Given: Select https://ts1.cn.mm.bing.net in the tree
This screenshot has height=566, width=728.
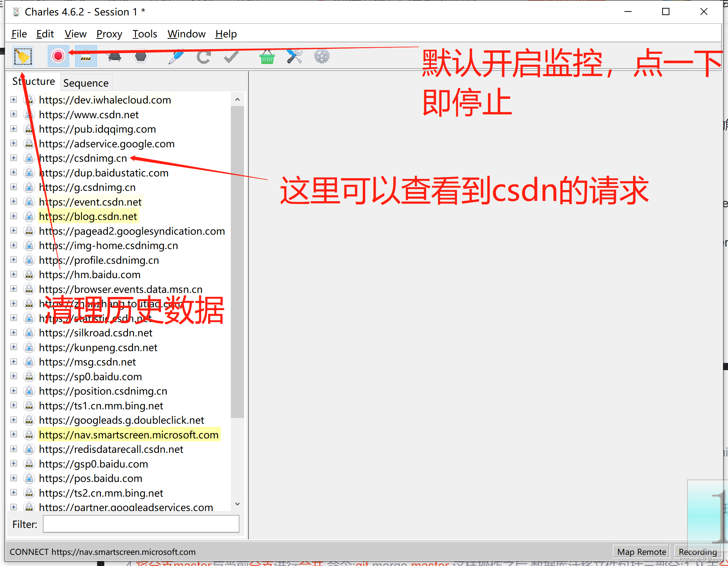Looking at the screenshot, I should click(101, 406).
